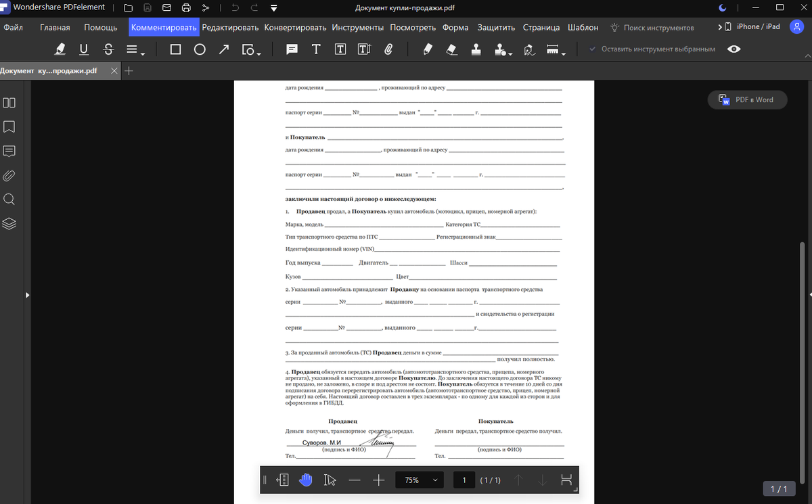
Task: Select the Strikethrough annotation tool
Action: point(108,49)
